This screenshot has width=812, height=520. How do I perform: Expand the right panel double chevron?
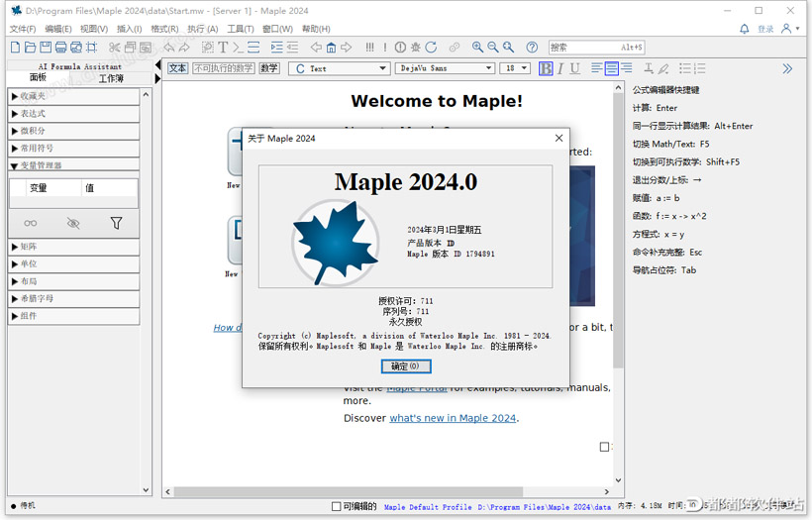tap(787, 68)
